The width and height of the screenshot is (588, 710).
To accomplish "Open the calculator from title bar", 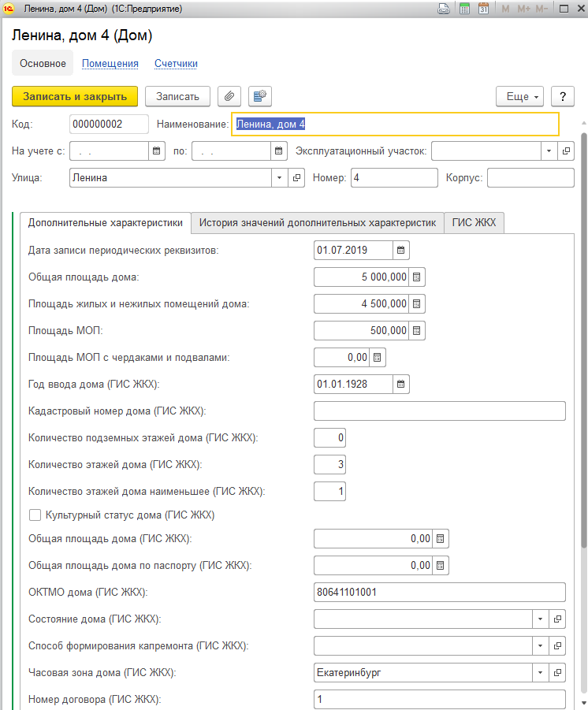I will coord(465,9).
